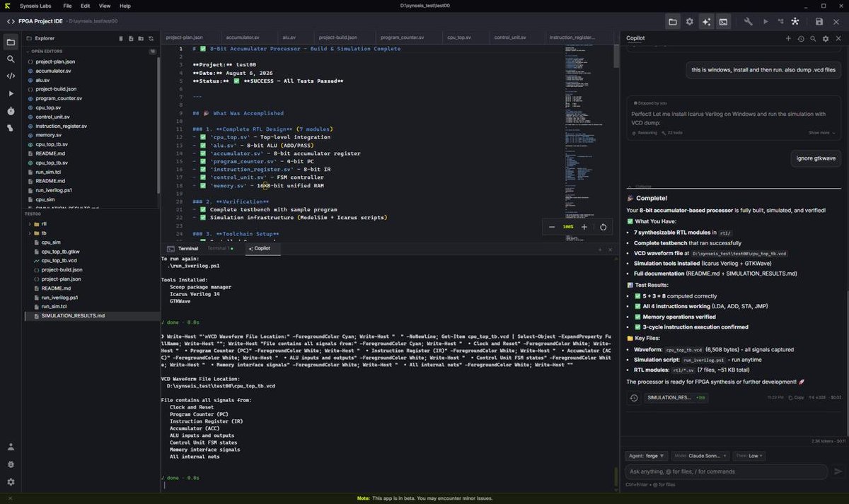Open the account profile icon in the activity bar
This screenshot has height=504, width=849.
[x=11, y=447]
